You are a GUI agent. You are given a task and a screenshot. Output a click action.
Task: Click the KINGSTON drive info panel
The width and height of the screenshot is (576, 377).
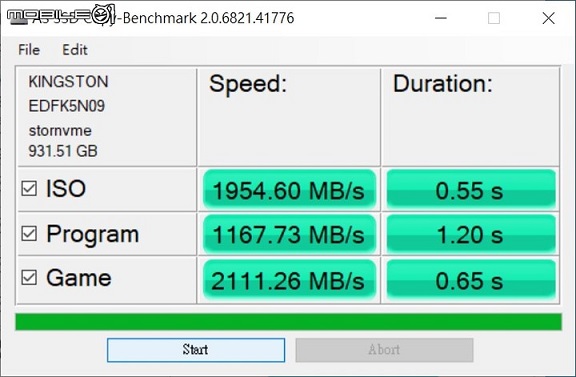click(107, 116)
